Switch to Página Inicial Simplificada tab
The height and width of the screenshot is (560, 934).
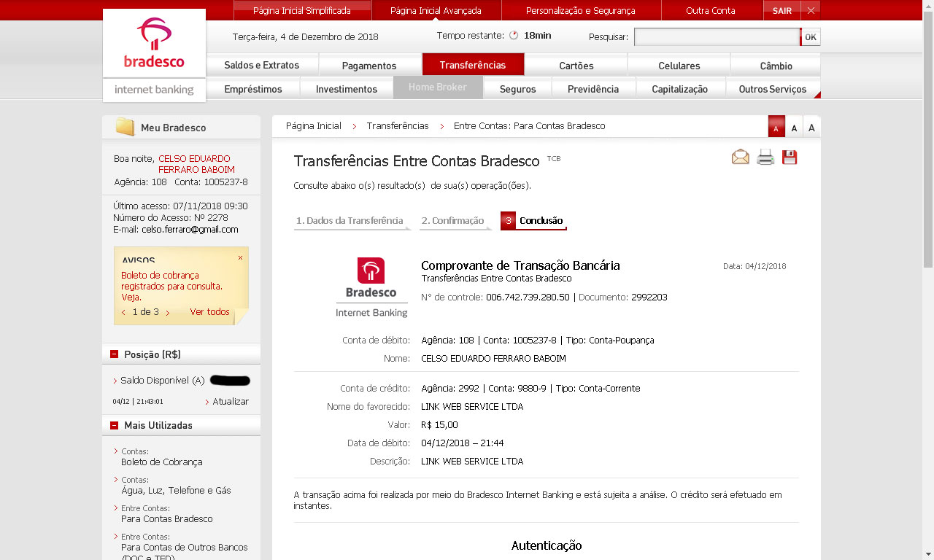(302, 10)
